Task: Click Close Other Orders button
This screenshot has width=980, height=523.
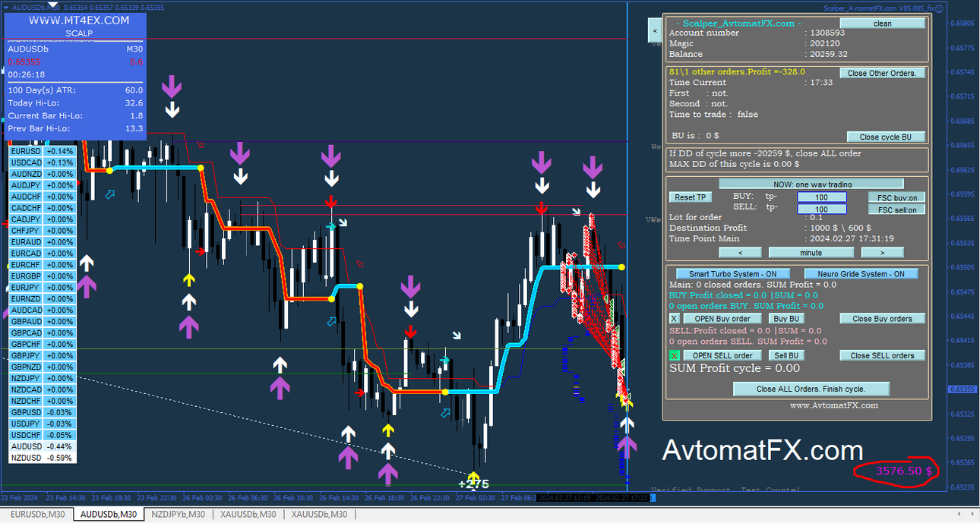Action: tap(883, 73)
